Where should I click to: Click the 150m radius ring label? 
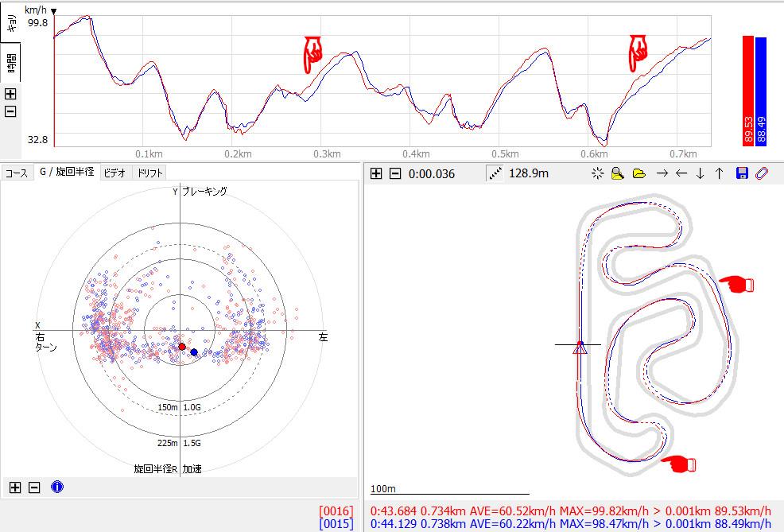(168, 407)
